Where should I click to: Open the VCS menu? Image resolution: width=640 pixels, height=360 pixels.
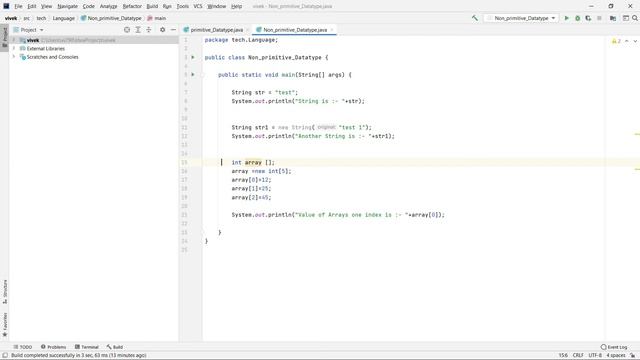pyautogui.click(x=198, y=6)
